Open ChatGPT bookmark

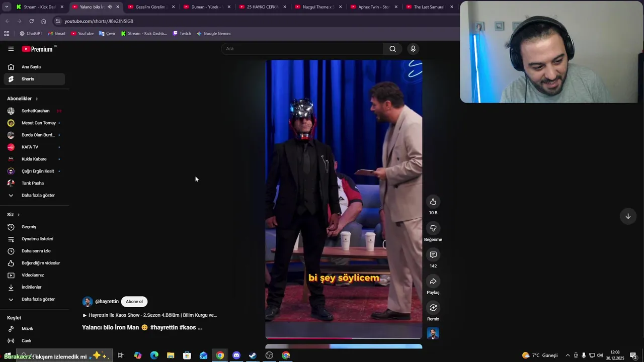coord(31,34)
